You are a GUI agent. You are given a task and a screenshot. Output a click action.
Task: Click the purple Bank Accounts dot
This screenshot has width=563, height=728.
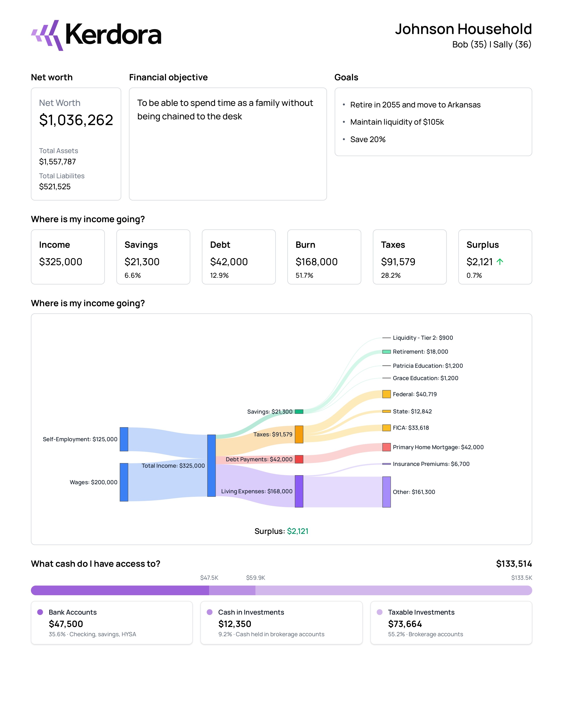[40, 612]
